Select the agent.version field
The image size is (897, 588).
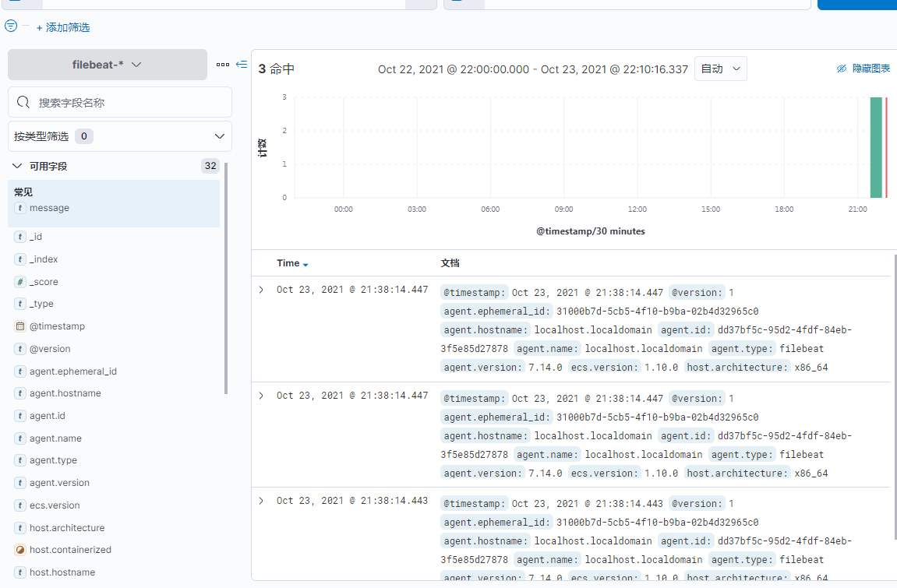coord(59,483)
